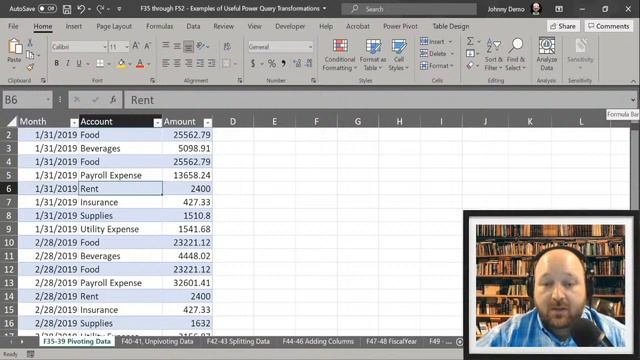This screenshot has width=640, height=360.
Task: Switch to F42-43 Splitting Data sheet
Action: tap(238, 341)
